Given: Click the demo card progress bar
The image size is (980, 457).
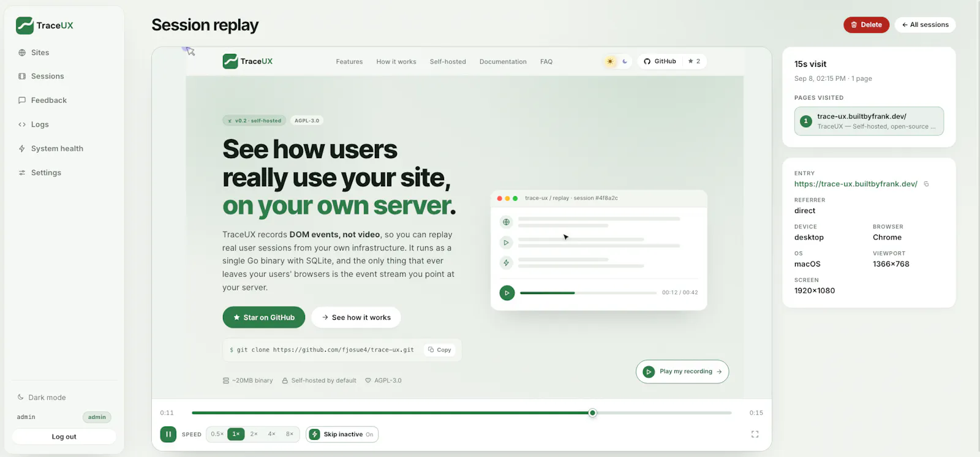Looking at the screenshot, I should pos(588,293).
